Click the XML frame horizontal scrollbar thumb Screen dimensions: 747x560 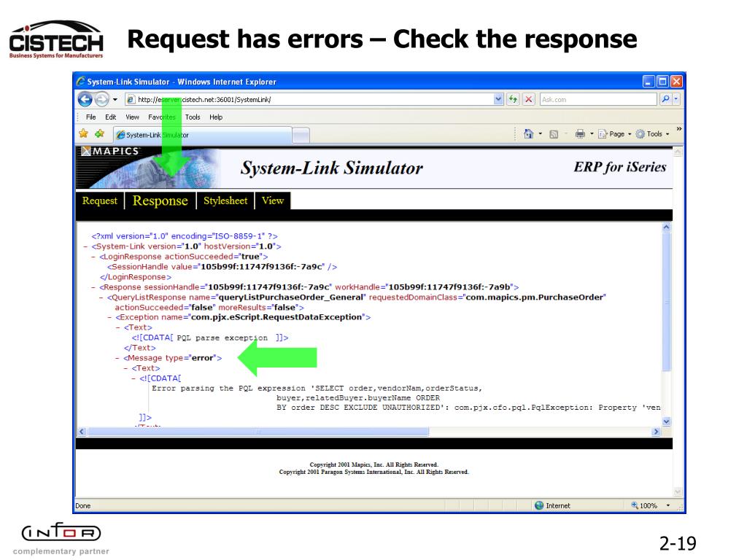pyautogui.click(x=258, y=432)
